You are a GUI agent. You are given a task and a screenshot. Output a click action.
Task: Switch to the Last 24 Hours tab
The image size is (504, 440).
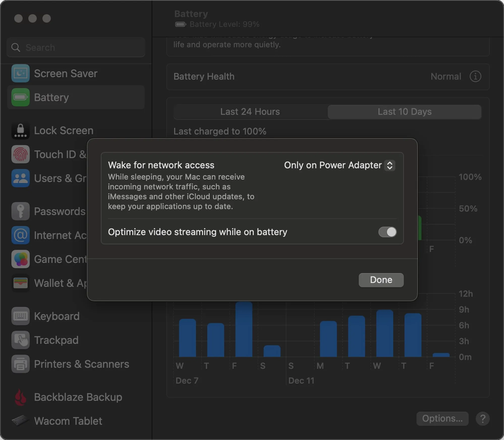point(250,112)
